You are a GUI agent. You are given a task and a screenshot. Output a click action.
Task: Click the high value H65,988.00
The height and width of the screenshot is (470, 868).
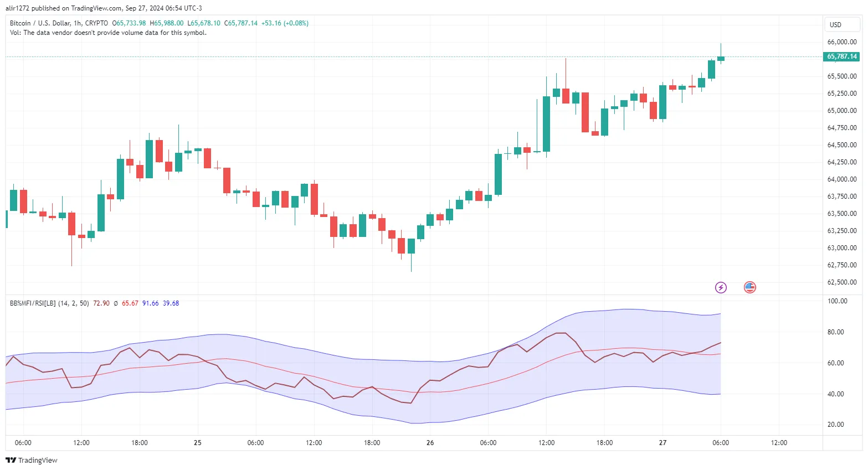click(x=167, y=23)
